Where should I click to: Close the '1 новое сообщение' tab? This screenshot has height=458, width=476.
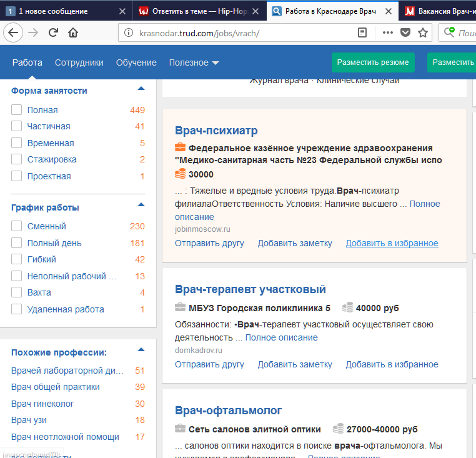pyautogui.click(x=122, y=11)
